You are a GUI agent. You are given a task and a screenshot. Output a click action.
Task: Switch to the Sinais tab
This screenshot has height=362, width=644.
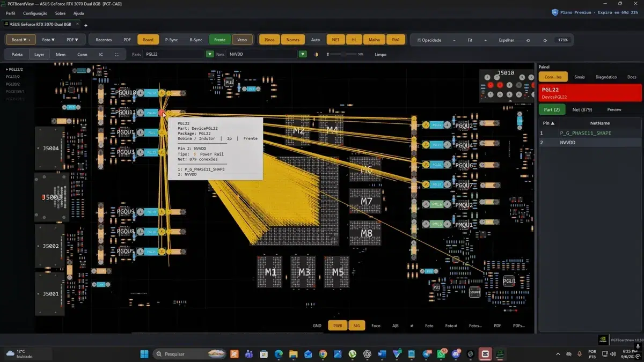coord(580,77)
